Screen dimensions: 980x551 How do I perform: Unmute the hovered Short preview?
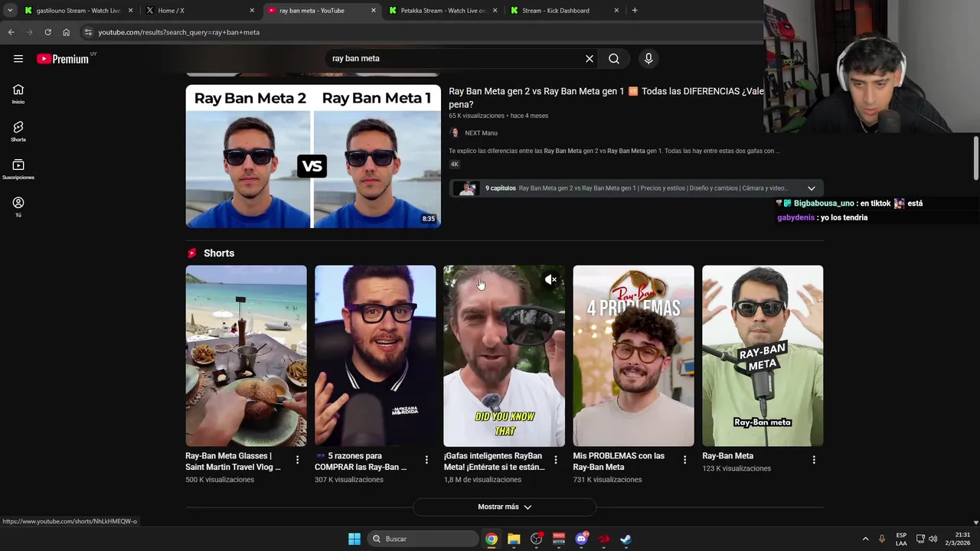(550, 280)
